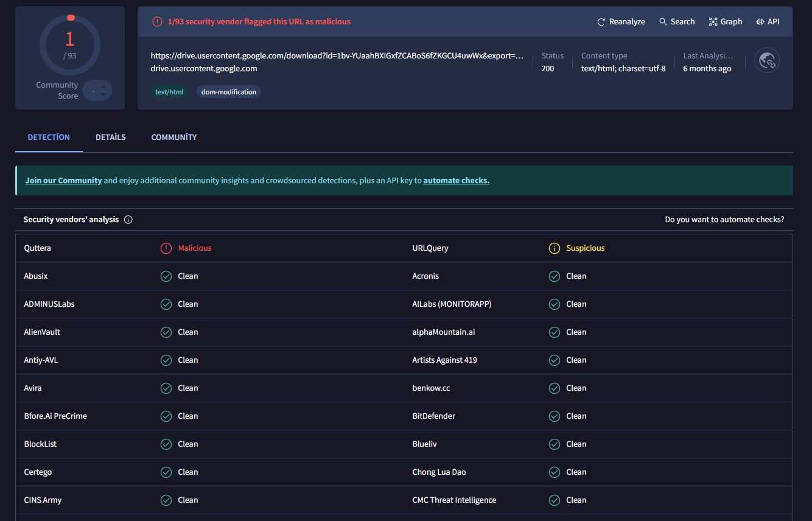This screenshot has height=521, width=812.
Task: Click the Clean checkmark icon for Certego
Action: click(166, 472)
